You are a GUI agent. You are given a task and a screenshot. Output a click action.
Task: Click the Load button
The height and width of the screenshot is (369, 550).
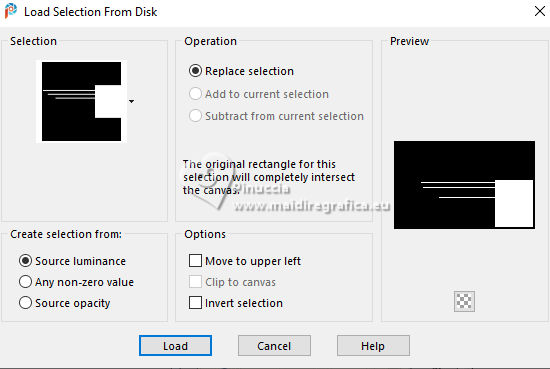(x=175, y=346)
